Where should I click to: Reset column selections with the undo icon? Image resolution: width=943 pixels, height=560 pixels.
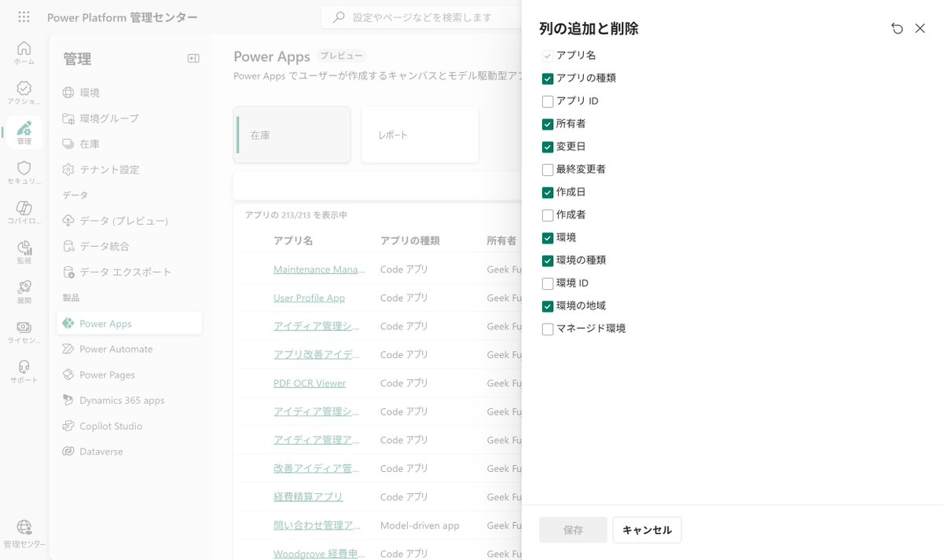tap(897, 28)
